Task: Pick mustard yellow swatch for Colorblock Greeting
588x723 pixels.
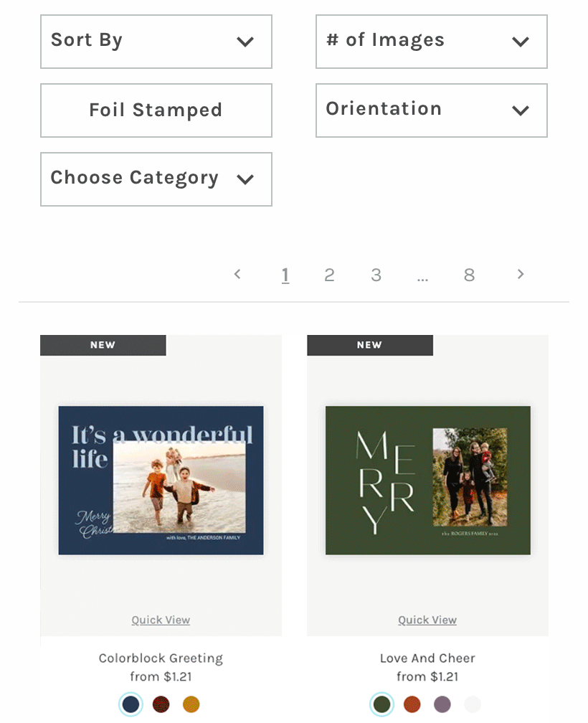Action: tap(191, 704)
